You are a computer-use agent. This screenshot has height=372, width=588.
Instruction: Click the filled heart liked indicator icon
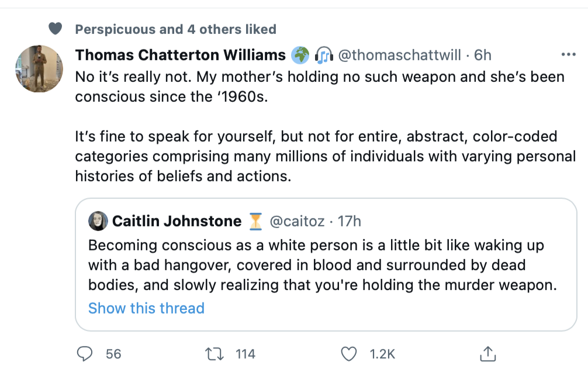click(x=55, y=29)
